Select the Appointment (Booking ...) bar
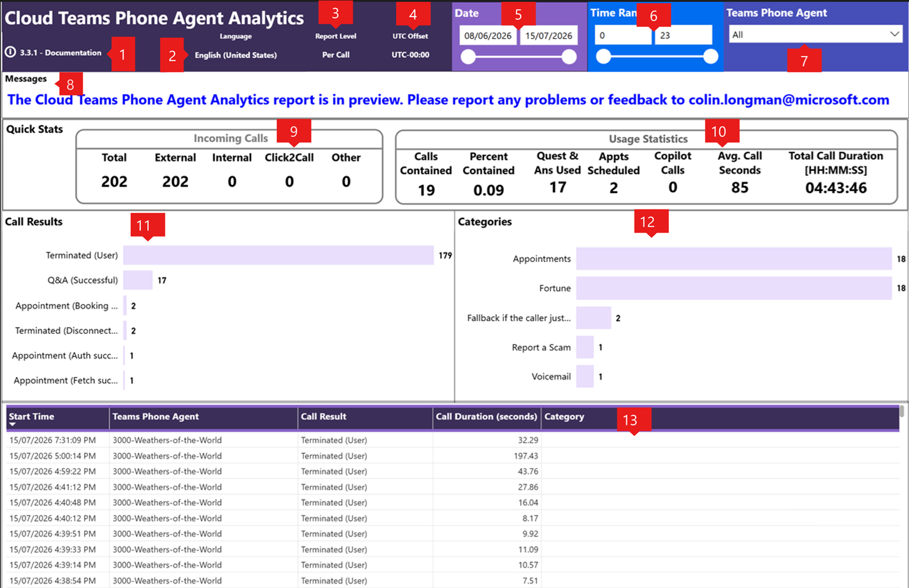 125,306
